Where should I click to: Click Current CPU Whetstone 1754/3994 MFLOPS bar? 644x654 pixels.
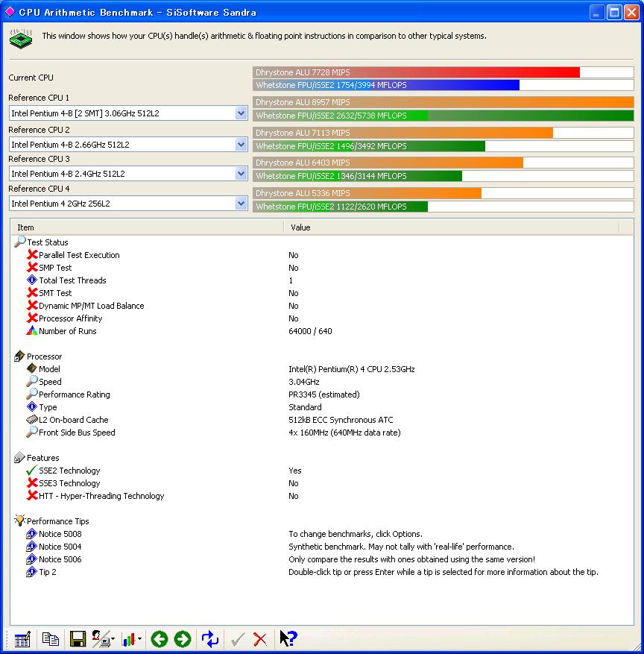point(443,85)
